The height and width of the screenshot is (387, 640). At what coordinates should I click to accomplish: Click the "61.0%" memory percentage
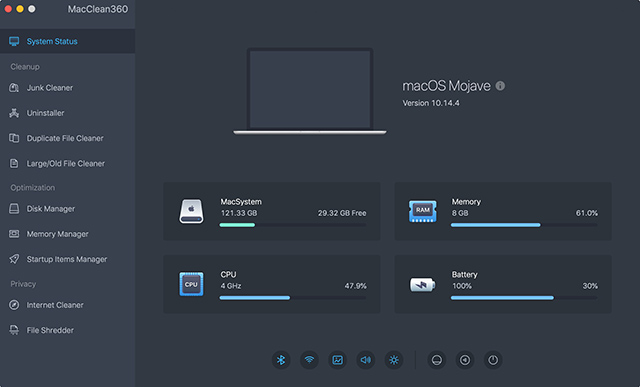pos(587,213)
